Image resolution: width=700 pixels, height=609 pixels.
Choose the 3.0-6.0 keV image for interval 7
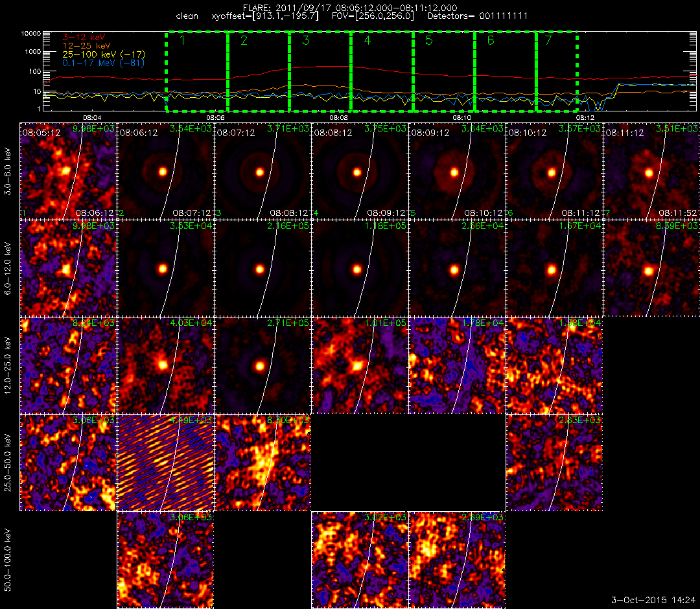coord(652,171)
